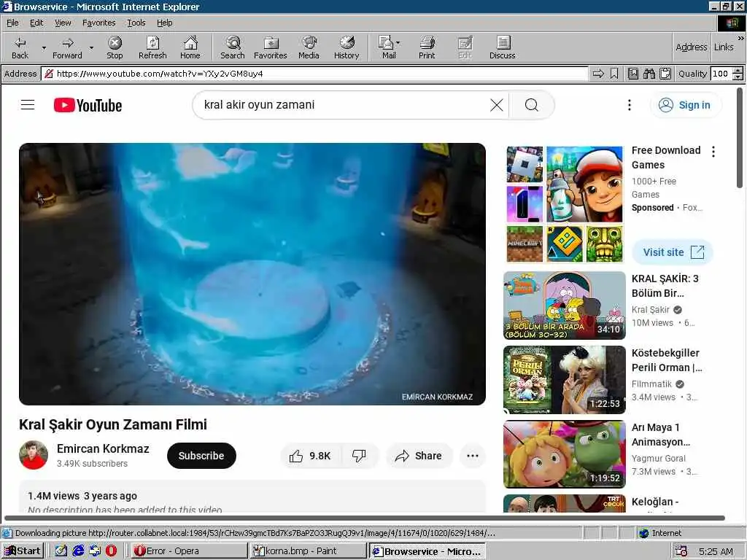Open the Search toolbar button
Viewport: 747px width, 560px height.
pyautogui.click(x=233, y=47)
